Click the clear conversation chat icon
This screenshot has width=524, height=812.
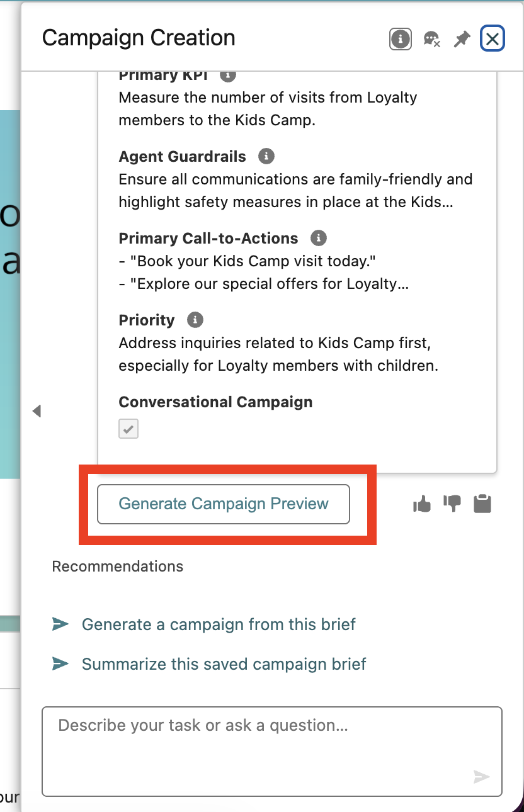point(431,39)
